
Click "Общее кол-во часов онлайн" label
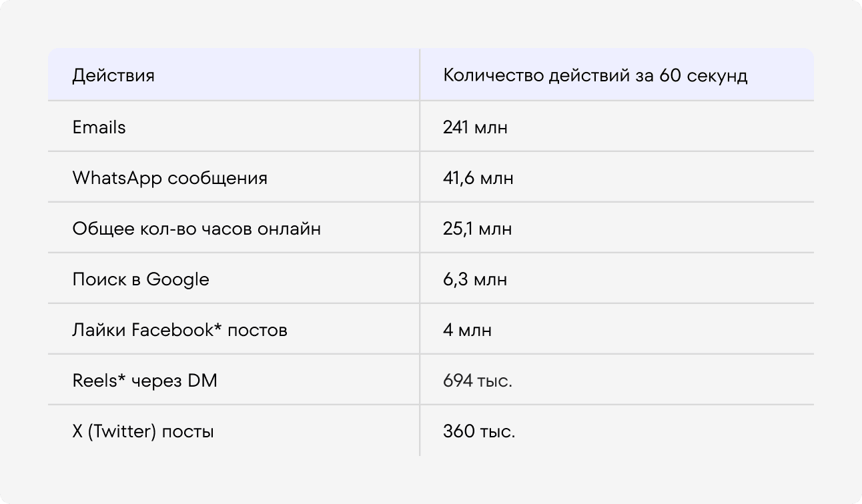[x=196, y=229]
